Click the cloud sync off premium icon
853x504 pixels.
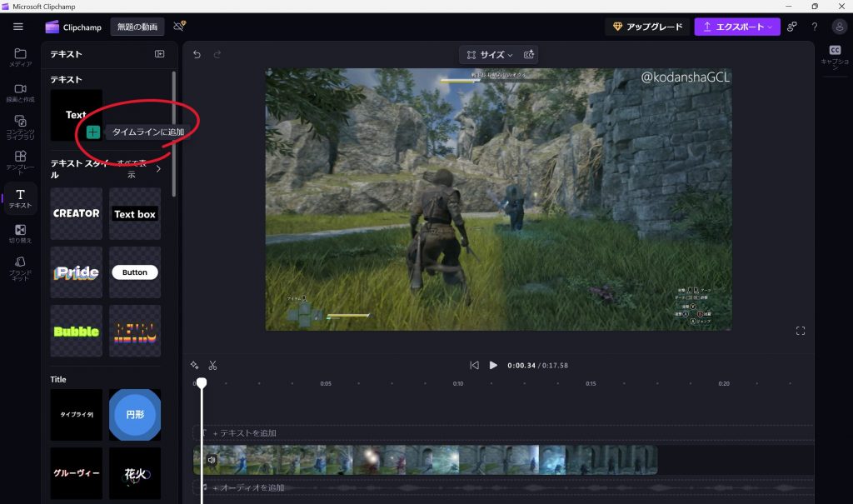point(180,26)
